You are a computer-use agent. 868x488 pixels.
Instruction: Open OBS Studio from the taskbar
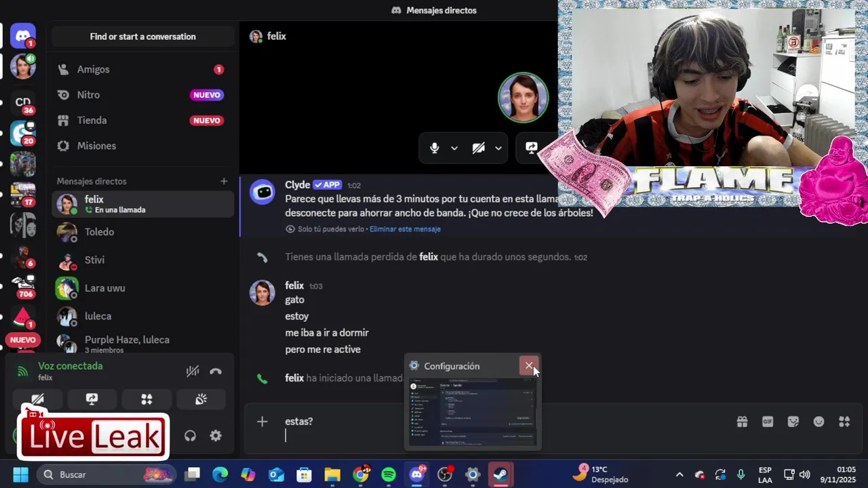tap(445, 474)
